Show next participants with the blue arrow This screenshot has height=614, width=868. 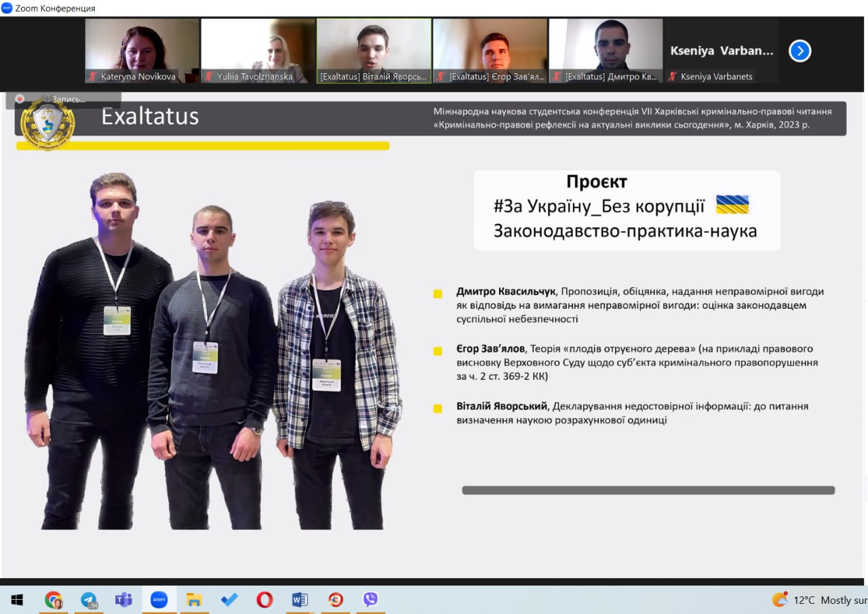click(800, 51)
